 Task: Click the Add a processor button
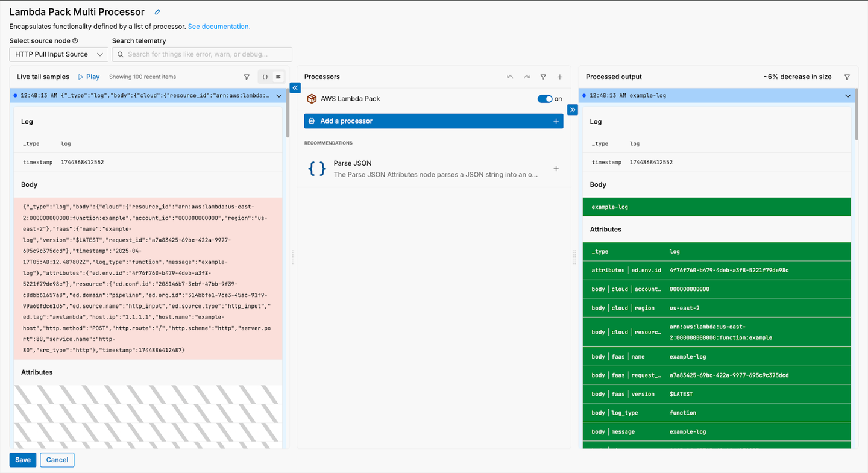[x=433, y=121]
